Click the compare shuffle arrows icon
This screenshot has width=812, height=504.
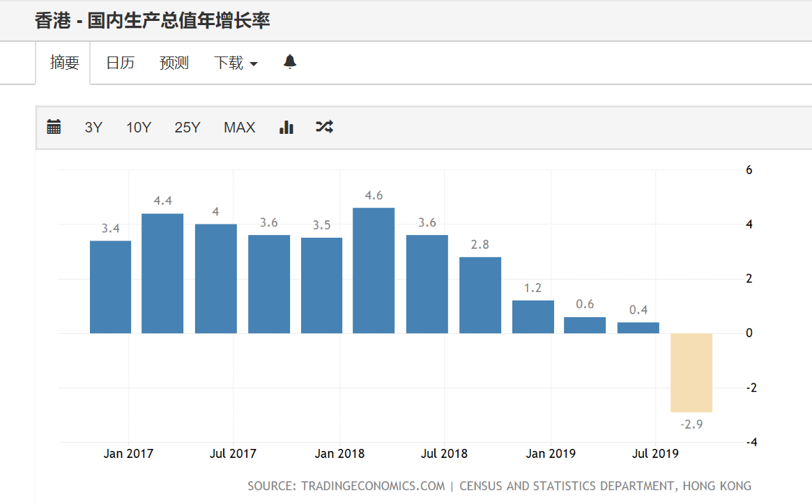point(325,127)
